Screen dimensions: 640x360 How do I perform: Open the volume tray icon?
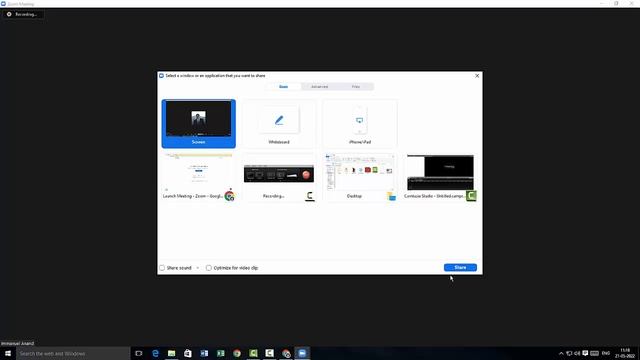pos(577,353)
